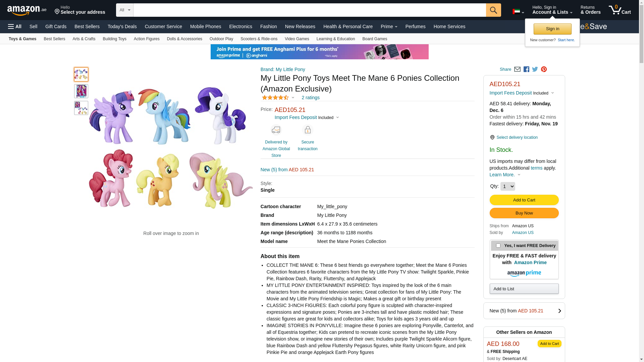Open the search category All dropdown
Viewport: 644px width, 362px height.
coord(124,10)
